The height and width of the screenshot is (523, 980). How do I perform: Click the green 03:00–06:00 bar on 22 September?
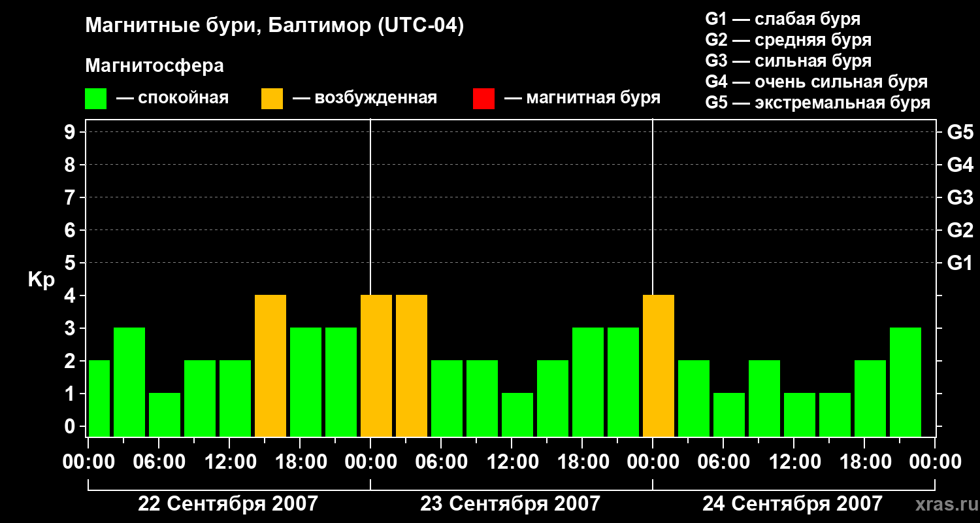(129, 382)
